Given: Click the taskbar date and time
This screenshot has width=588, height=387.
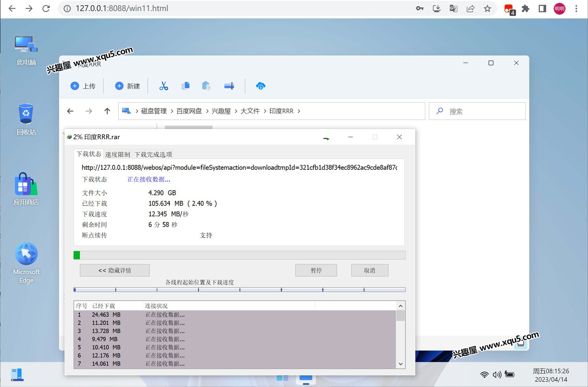Looking at the screenshot, I should pos(551,375).
